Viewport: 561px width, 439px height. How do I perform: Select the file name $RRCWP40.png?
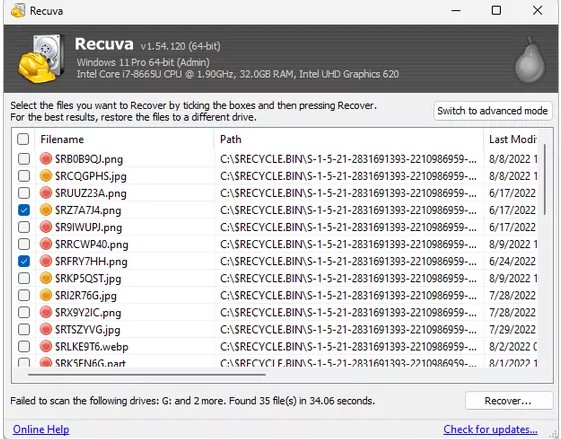tap(92, 244)
